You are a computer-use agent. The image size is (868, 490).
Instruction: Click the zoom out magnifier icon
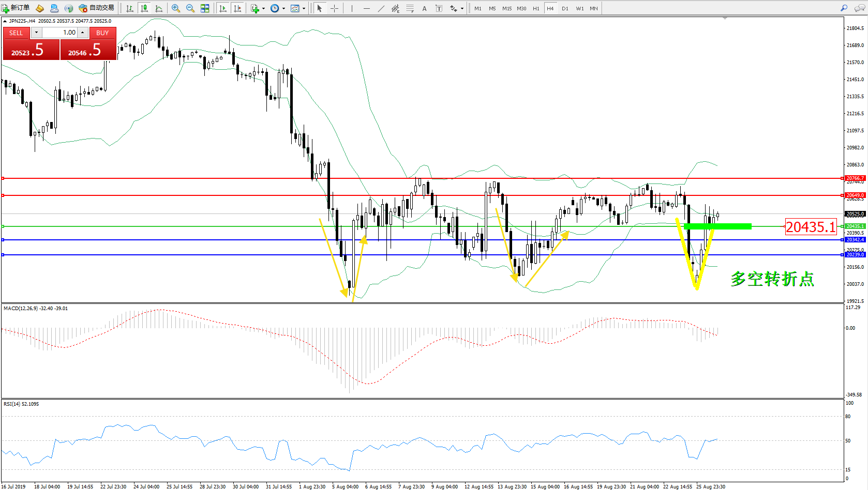tap(190, 8)
